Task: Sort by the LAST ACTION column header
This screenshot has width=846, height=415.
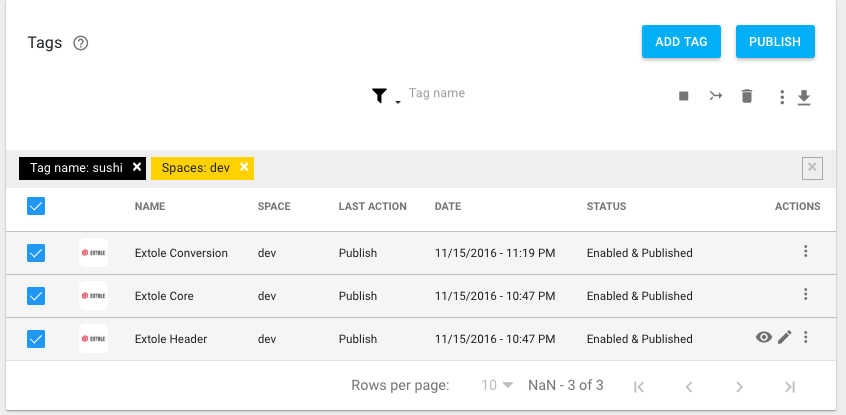Action: pos(373,206)
